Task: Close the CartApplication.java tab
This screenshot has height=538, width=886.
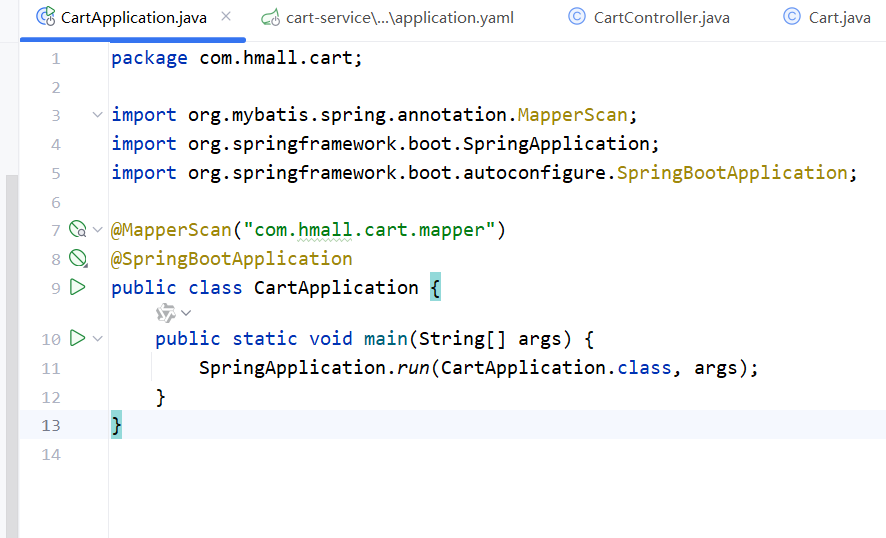Action: 226,16
